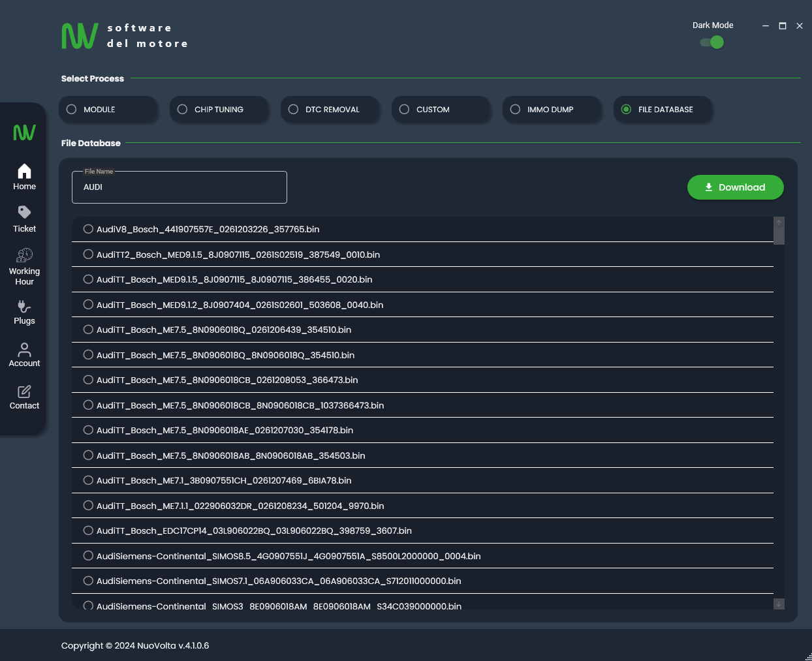Open the Plugs sidebar icon
The height and width of the screenshot is (661, 812).
pyautogui.click(x=24, y=306)
